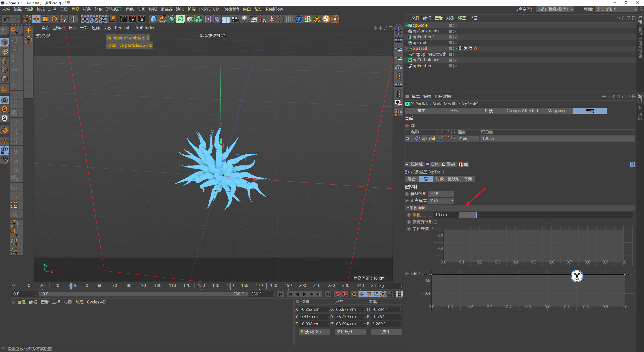This screenshot has width=644, height=352.
Task: Open 样条外形 dropdown
Action: coord(441,194)
